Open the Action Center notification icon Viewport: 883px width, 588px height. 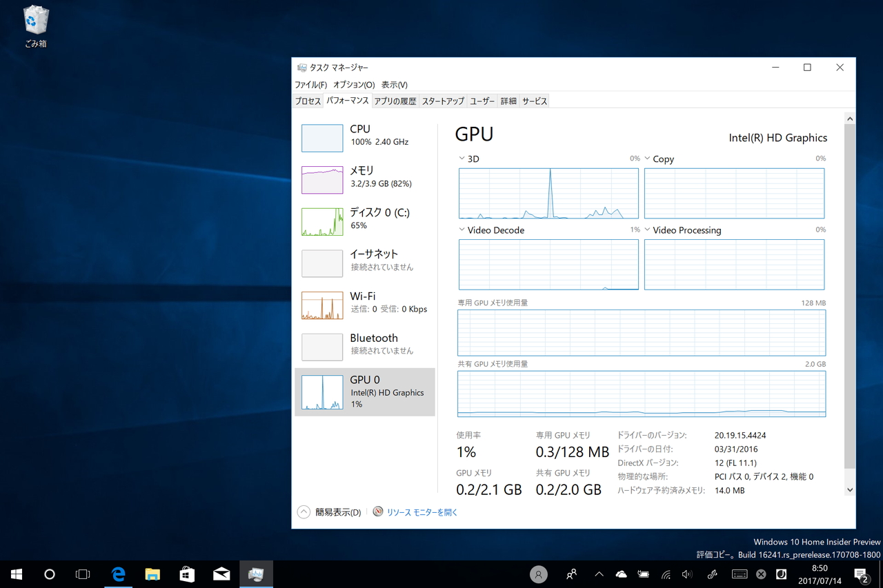coord(861,574)
